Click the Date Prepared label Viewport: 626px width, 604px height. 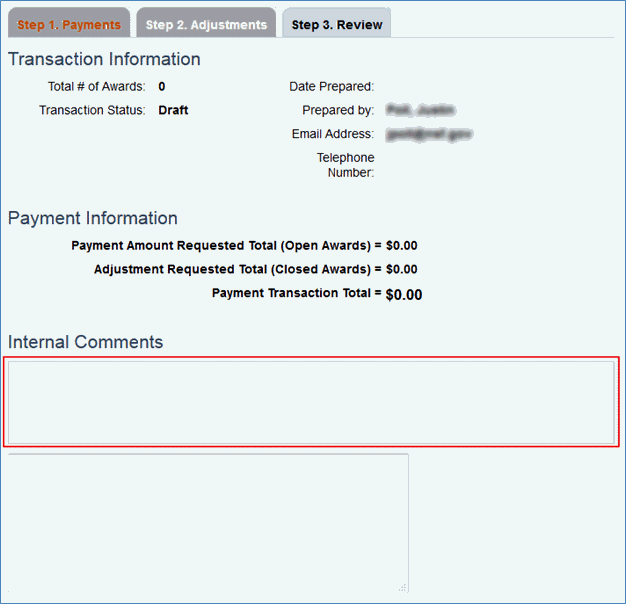point(331,87)
